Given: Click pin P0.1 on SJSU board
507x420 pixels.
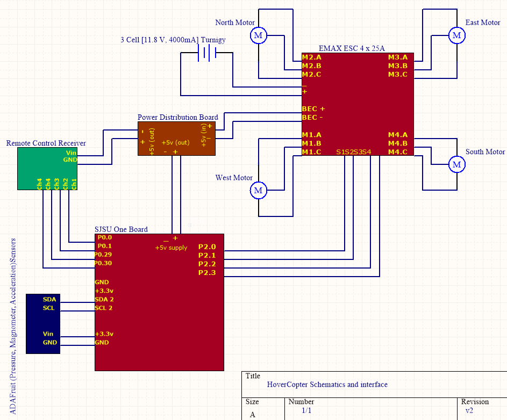Looking at the screenshot, I should click(105, 246).
